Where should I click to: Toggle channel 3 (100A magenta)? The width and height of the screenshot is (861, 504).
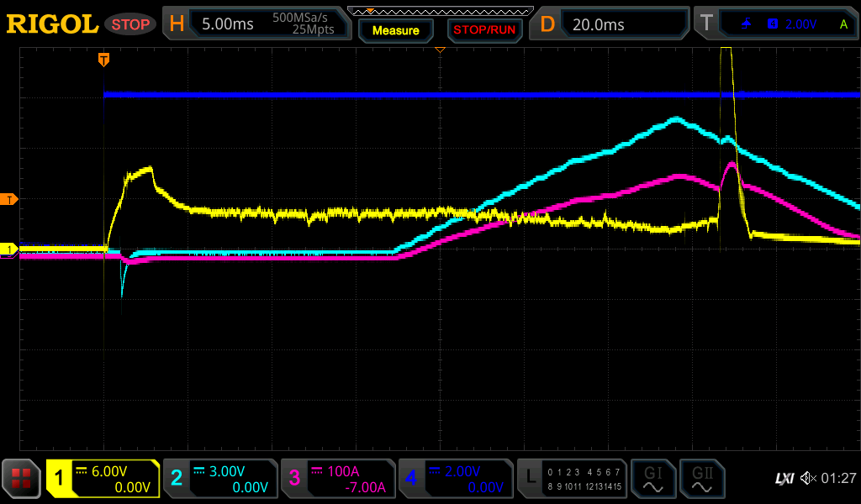[x=338, y=479]
